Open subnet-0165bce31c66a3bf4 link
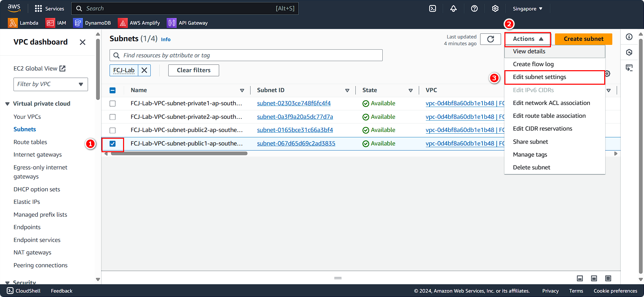Image resolution: width=644 pixels, height=297 pixels. (295, 130)
